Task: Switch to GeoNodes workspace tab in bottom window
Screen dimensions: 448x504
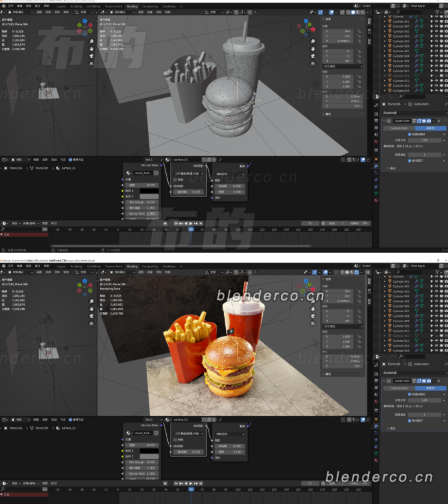Action: [x=169, y=266]
